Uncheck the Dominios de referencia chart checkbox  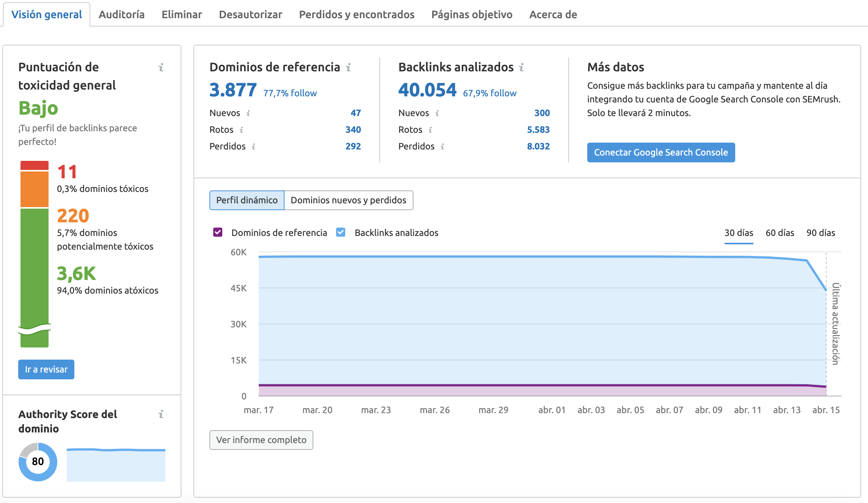coord(218,232)
